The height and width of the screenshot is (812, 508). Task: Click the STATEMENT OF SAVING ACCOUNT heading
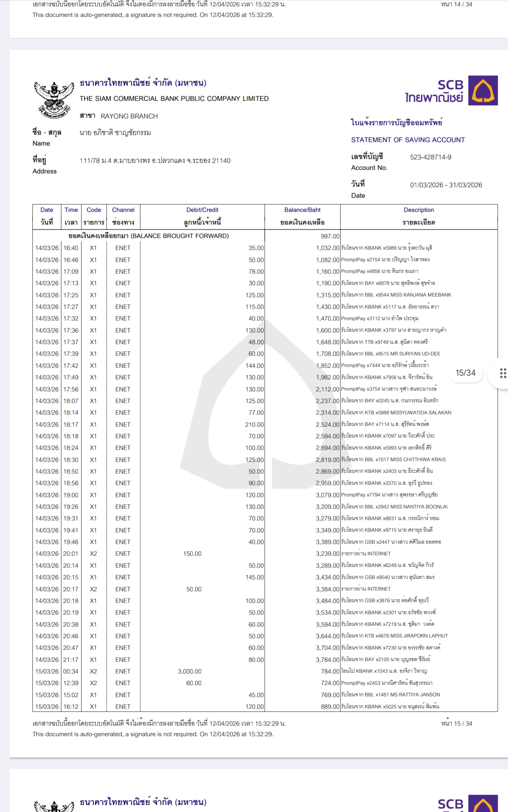click(408, 140)
